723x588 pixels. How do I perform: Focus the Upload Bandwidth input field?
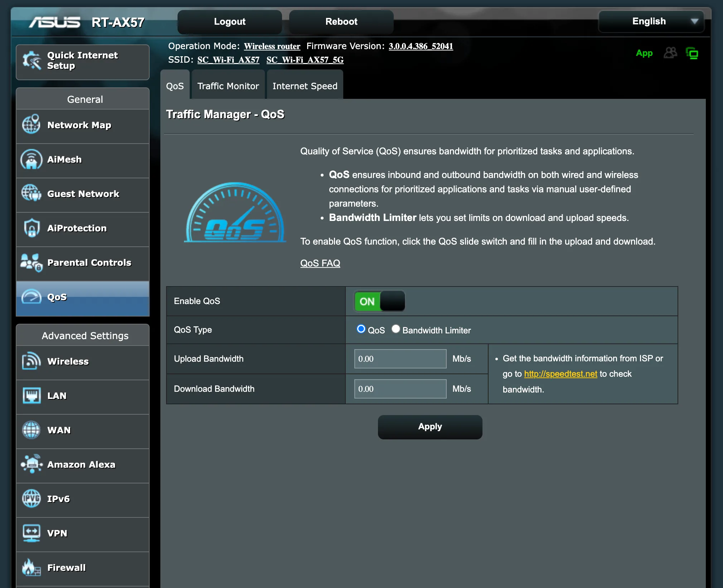point(400,359)
